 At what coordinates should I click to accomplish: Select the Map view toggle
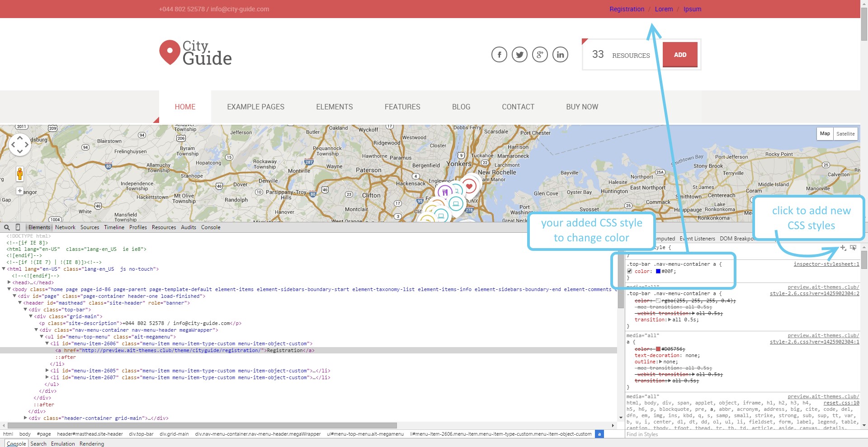(x=825, y=134)
